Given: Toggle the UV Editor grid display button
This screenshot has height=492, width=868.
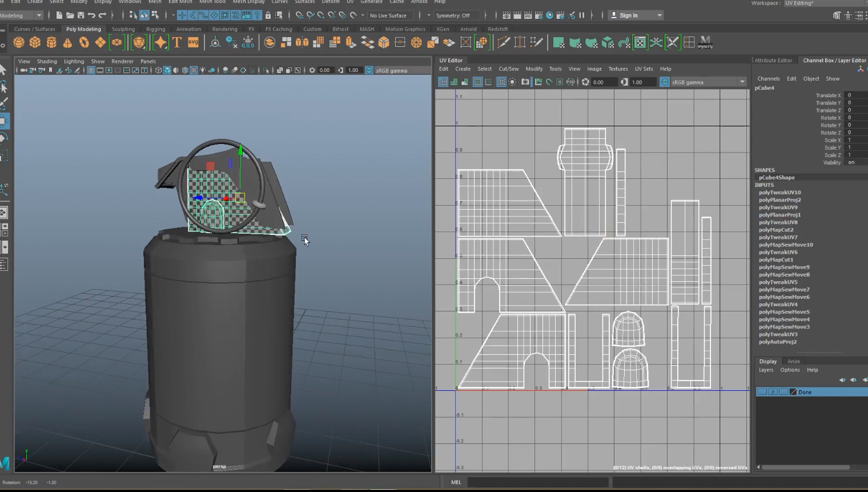Looking at the screenshot, I should 501,82.
